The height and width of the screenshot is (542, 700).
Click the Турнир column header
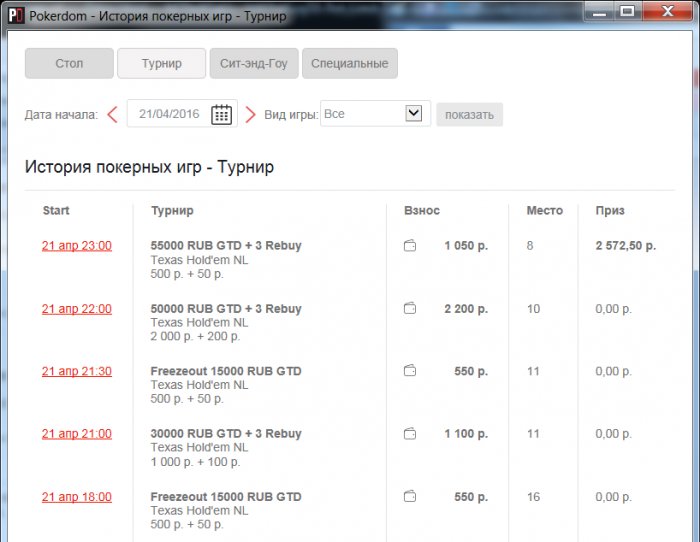point(172,211)
